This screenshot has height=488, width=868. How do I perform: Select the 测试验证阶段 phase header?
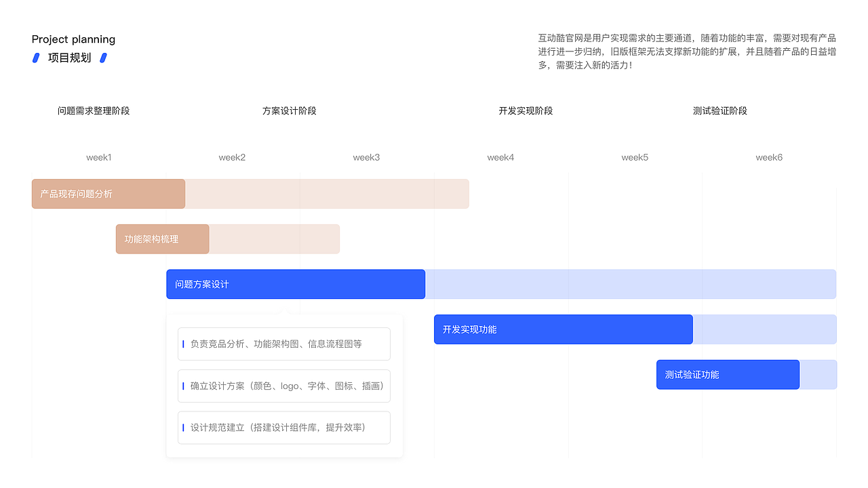coord(719,110)
